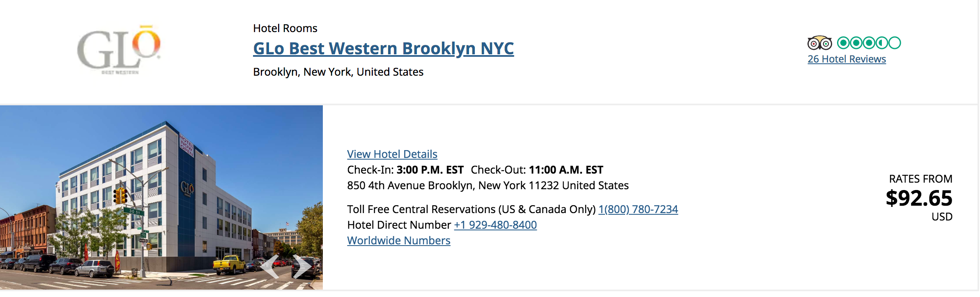This screenshot has width=980, height=297.
Task: Click the 3:00 P.M. EST check-in time
Action: (x=430, y=170)
